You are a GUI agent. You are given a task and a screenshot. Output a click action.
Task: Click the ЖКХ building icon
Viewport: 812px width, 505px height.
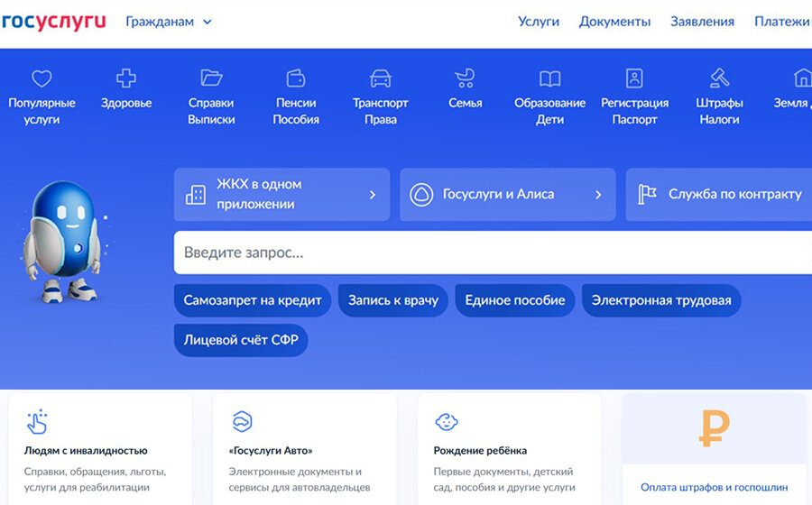pos(196,195)
